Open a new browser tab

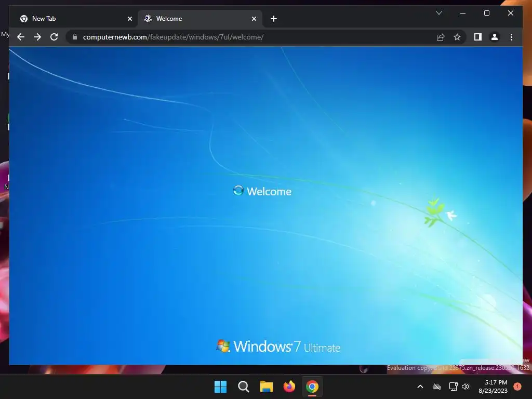274,19
